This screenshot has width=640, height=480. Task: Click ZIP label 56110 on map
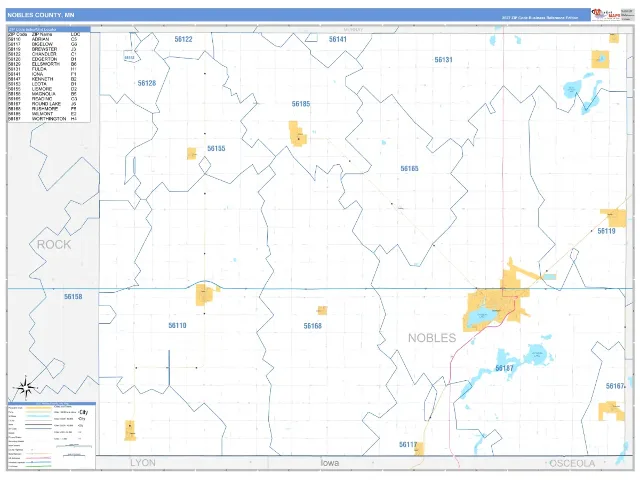coord(177,325)
